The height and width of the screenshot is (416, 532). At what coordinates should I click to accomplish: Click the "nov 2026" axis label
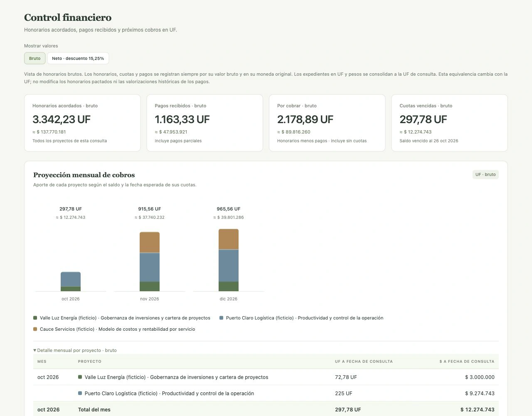[x=150, y=299]
